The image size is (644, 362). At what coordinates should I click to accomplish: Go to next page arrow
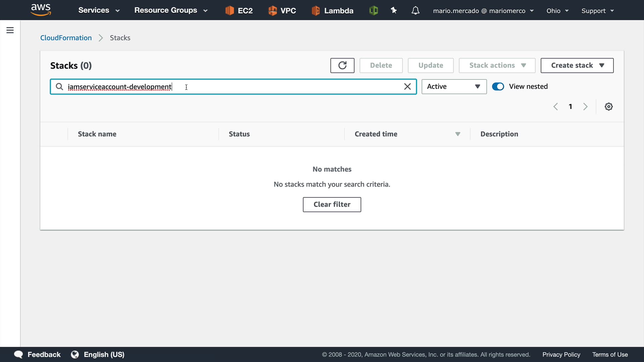[585, 107]
